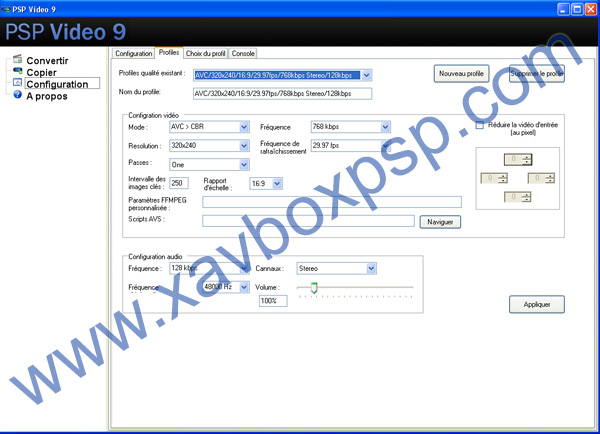This screenshot has width=600, height=434.
Task: Click the Supprimer le profile button
Action: (x=537, y=73)
